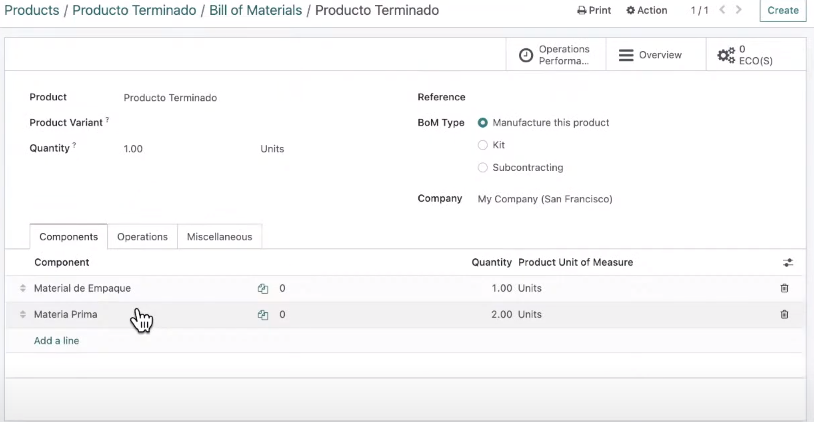
Task: Open the Action dropdown menu
Action: (x=646, y=10)
